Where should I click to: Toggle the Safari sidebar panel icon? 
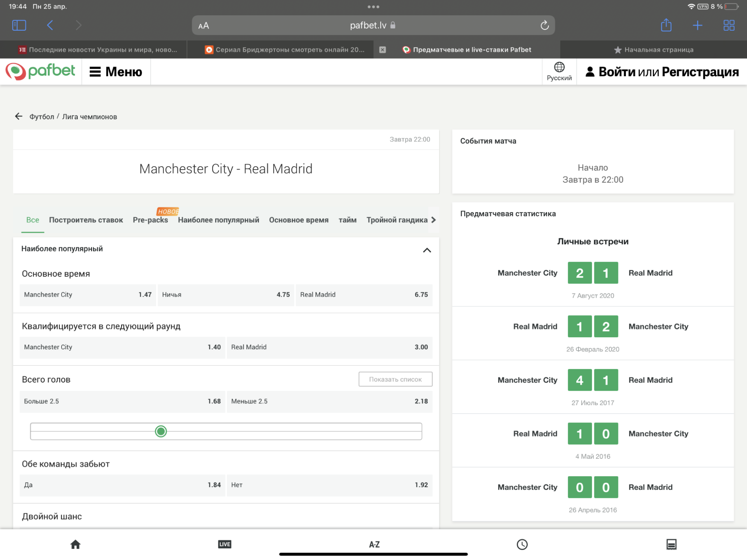(19, 25)
